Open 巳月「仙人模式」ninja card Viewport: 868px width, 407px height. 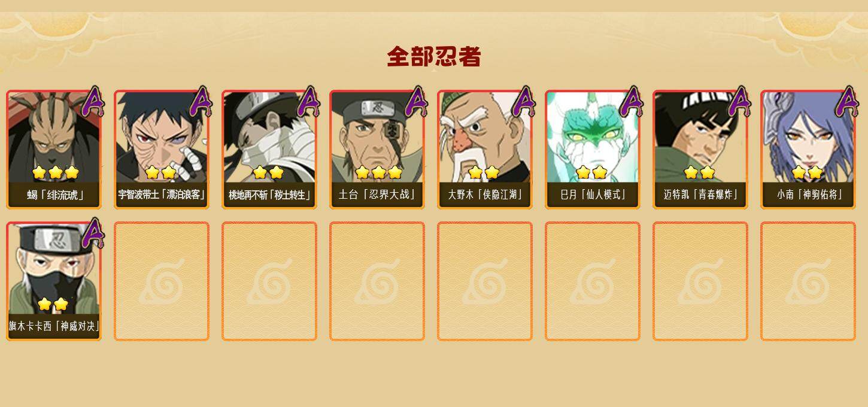[593, 150]
